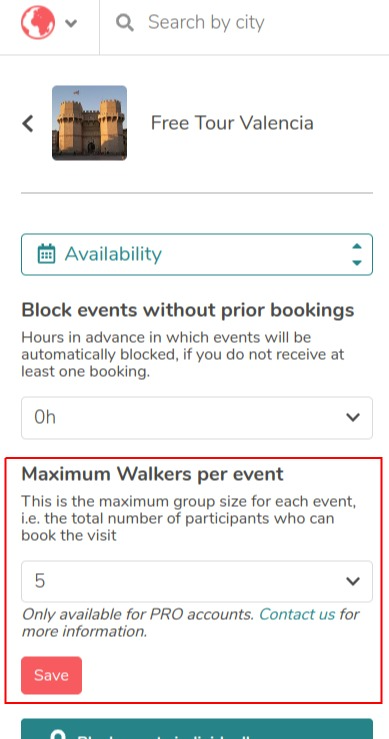Click the chevron on the 0h dropdown
The height and width of the screenshot is (739, 389).
tap(353, 418)
